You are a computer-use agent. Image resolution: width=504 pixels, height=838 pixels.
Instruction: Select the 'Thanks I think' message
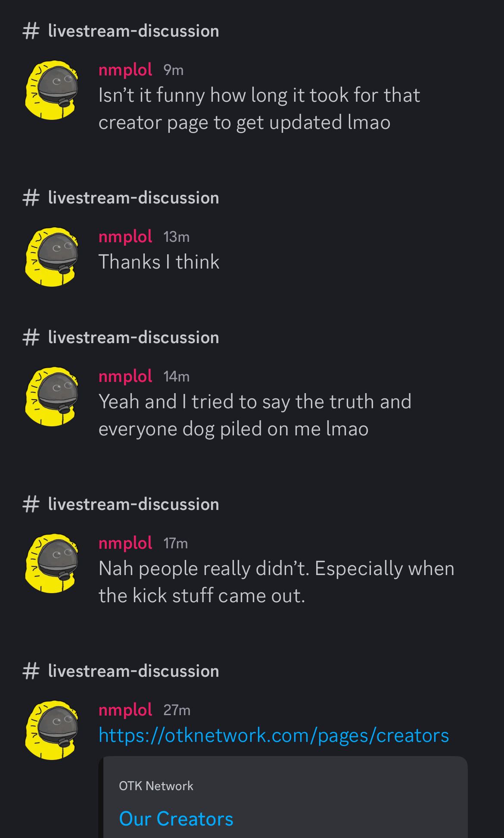point(159,262)
